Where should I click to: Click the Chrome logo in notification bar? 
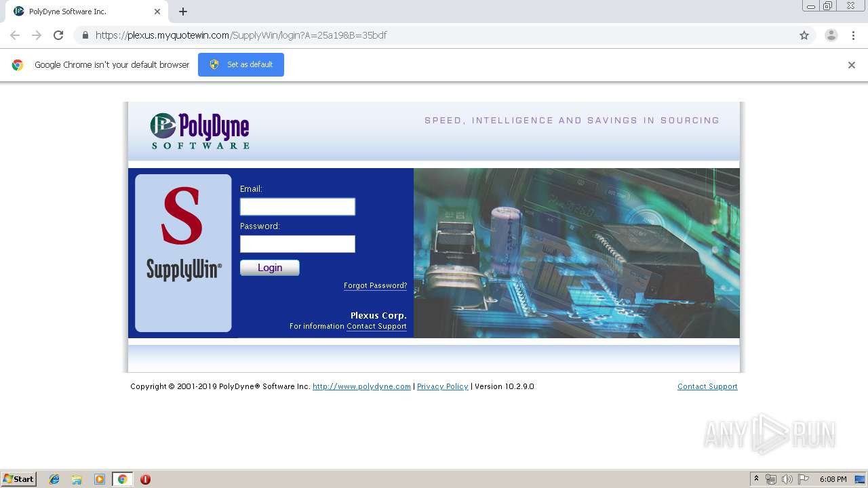pyautogui.click(x=18, y=65)
